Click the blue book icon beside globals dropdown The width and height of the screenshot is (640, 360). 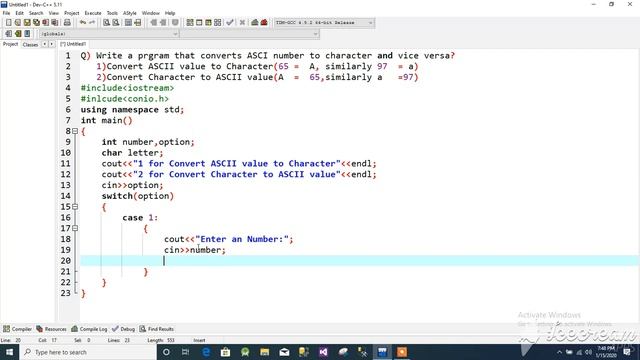(x=27, y=33)
